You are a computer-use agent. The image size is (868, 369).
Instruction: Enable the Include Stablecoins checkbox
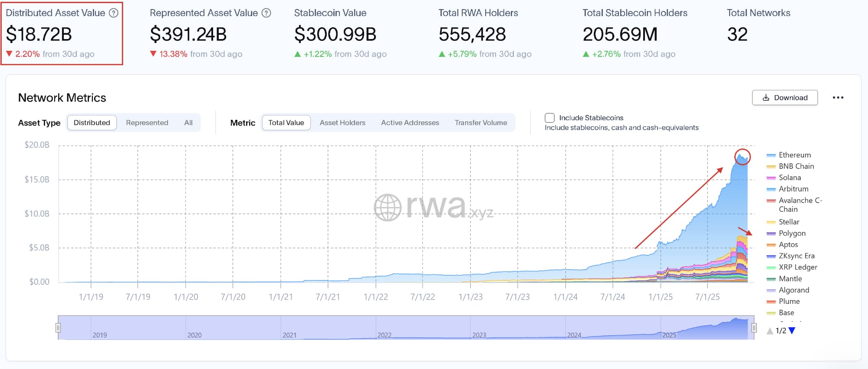(x=549, y=118)
